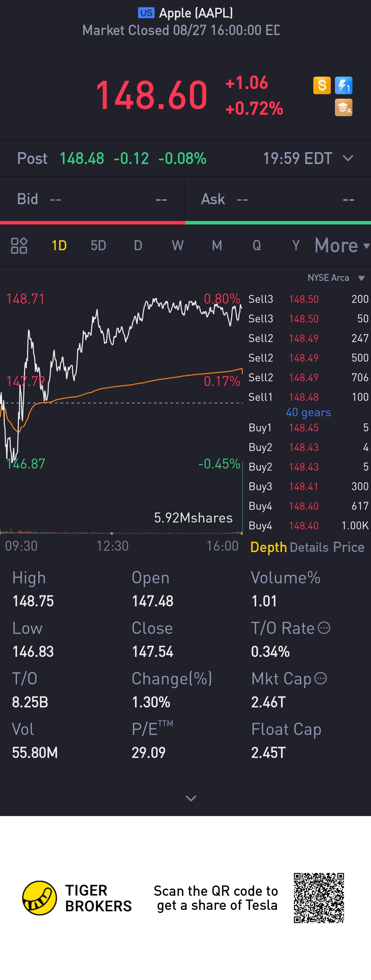Screen dimensions: 371x980
Task: Tap the Tiger Brokers logo
Action: [77, 898]
